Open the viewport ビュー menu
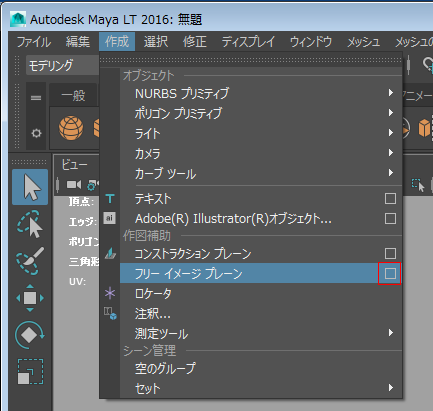The height and width of the screenshot is (411, 433). click(x=75, y=165)
